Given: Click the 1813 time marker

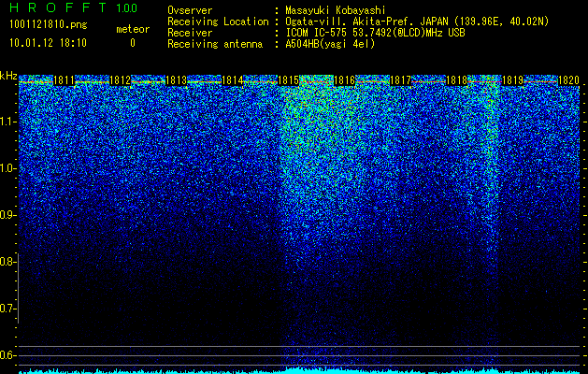Looking at the screenshot, I should tap(177, 79).
